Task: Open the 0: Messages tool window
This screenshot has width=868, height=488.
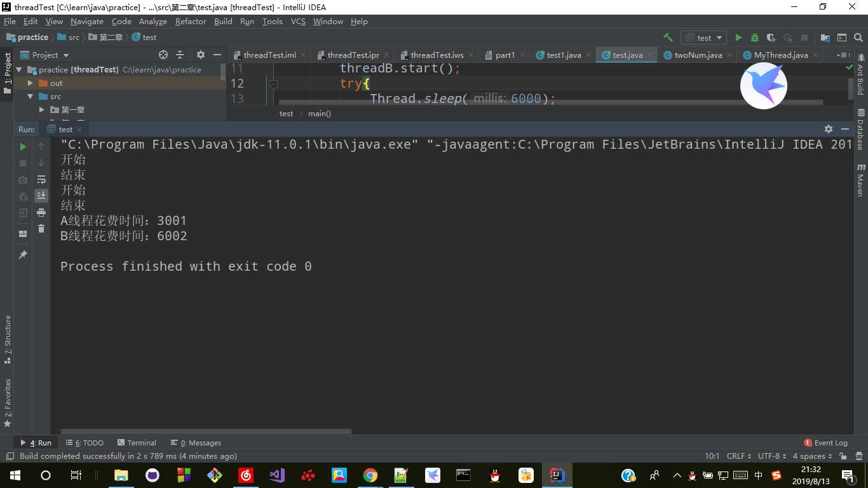Action: point(196,443)
